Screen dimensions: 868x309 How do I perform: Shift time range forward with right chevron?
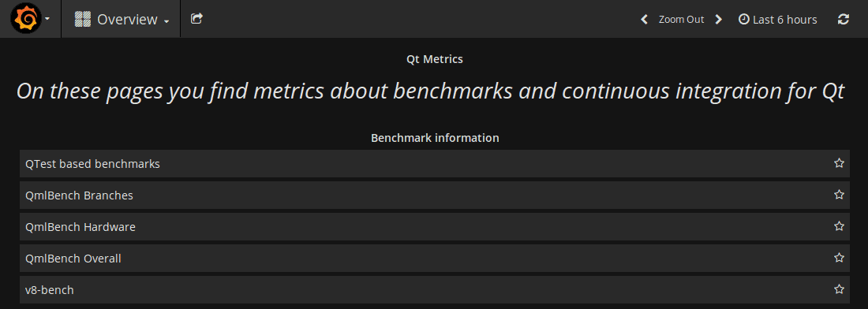[x=719, y=20]
